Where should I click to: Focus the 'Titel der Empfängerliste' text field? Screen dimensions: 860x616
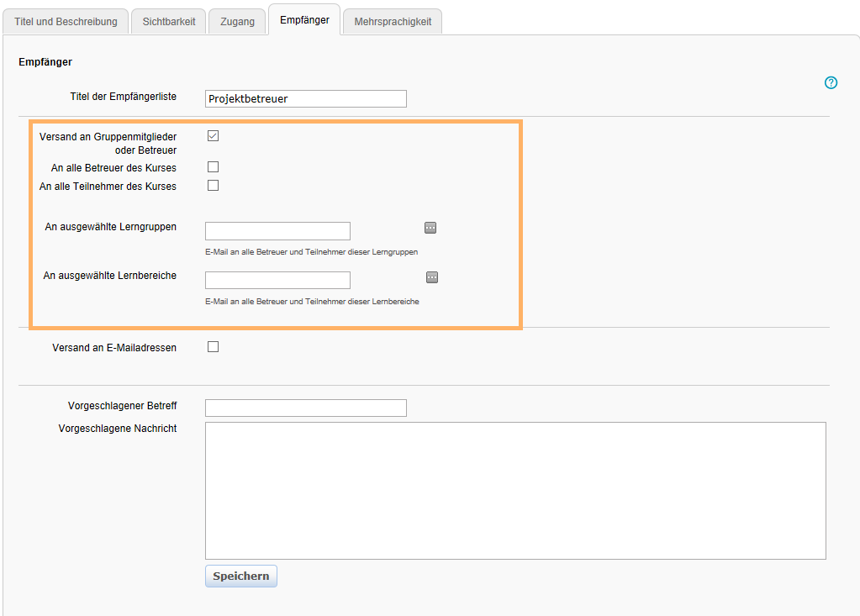[305, 99]
